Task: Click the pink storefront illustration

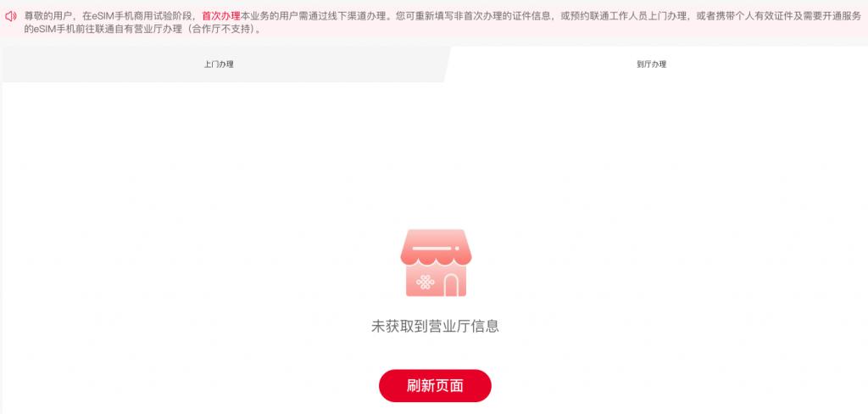Action: point(437,263)
